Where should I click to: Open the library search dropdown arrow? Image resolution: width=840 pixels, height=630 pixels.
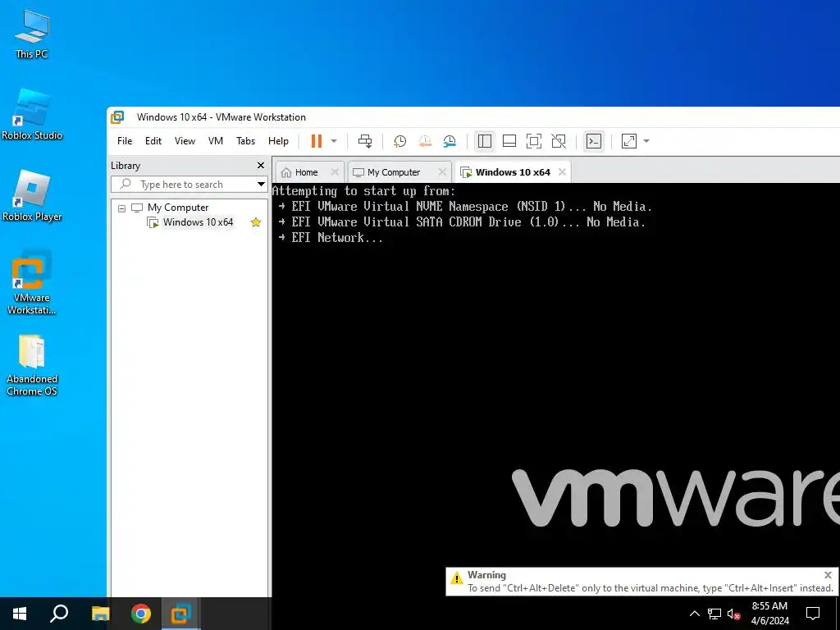click(x=261, y=185)
